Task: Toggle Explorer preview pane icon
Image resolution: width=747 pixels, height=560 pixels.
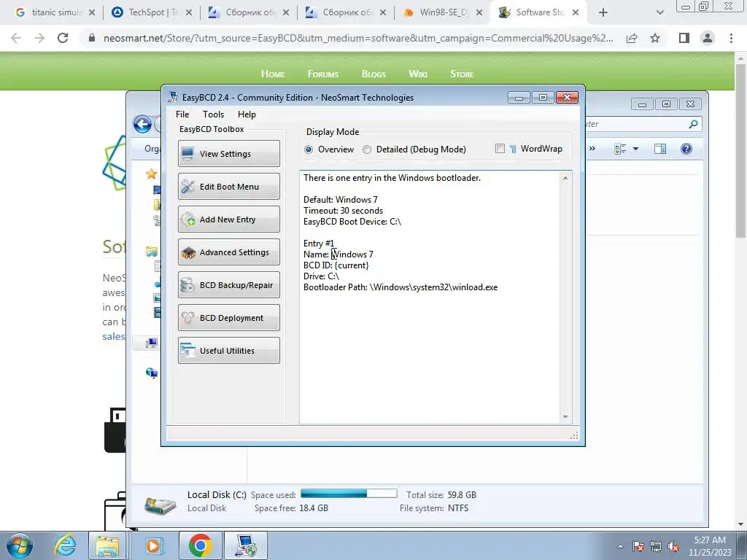Action: pyautogui.click(x=659, y=149)
